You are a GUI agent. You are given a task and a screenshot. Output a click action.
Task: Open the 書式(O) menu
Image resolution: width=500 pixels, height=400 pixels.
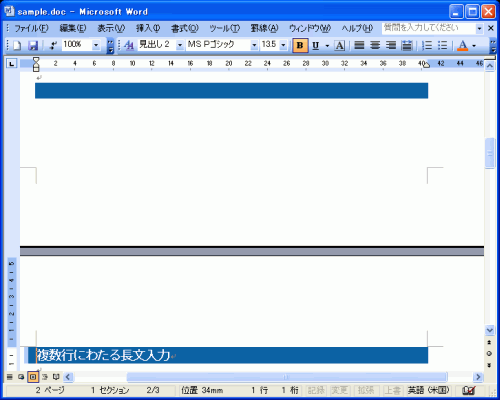click(185, 29)
